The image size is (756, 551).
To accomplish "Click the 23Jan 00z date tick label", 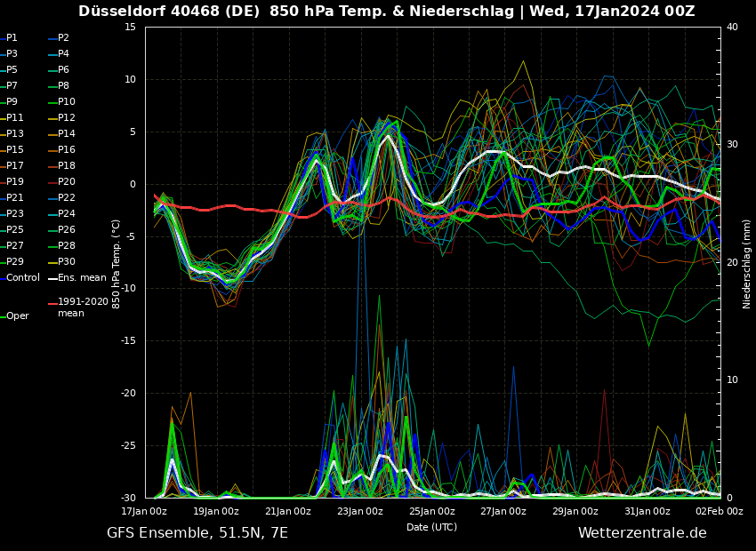I will point(360,511).
